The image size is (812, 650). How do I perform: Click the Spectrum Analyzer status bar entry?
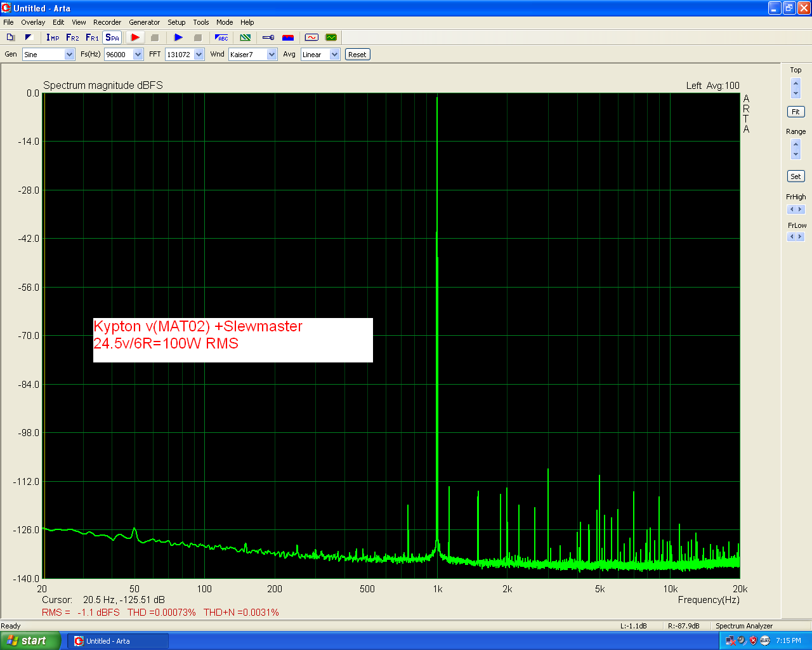(x=744, y=626)
